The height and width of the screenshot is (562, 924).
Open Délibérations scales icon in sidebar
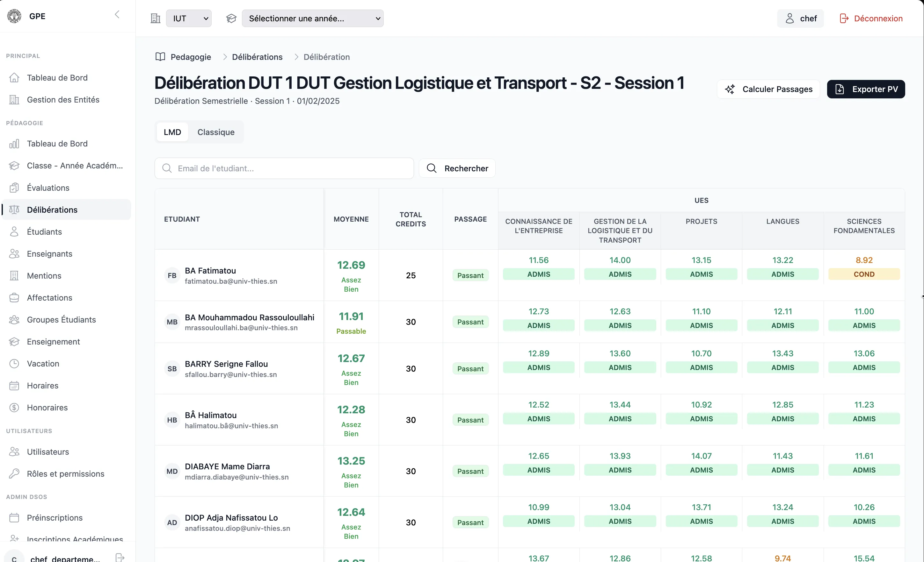14,210
